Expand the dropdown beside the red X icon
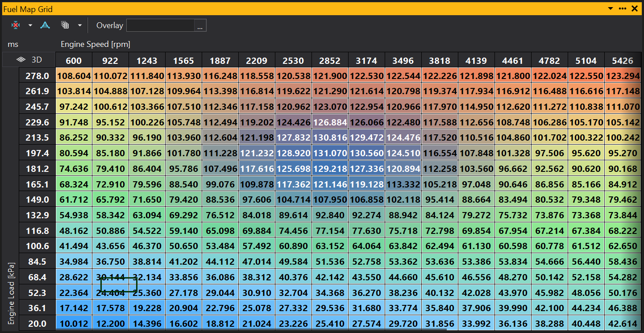 tap(30, 25)
